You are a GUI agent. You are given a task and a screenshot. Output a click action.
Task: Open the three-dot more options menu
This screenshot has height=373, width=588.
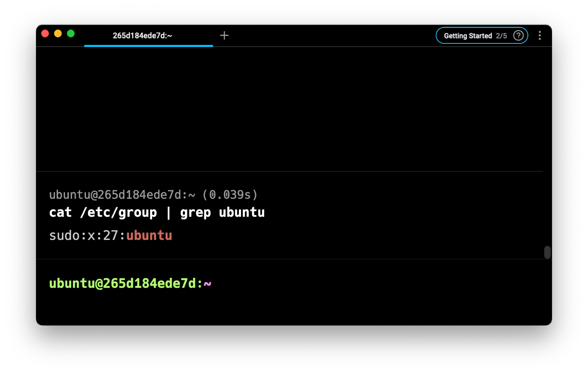click(x=539, y=36)
